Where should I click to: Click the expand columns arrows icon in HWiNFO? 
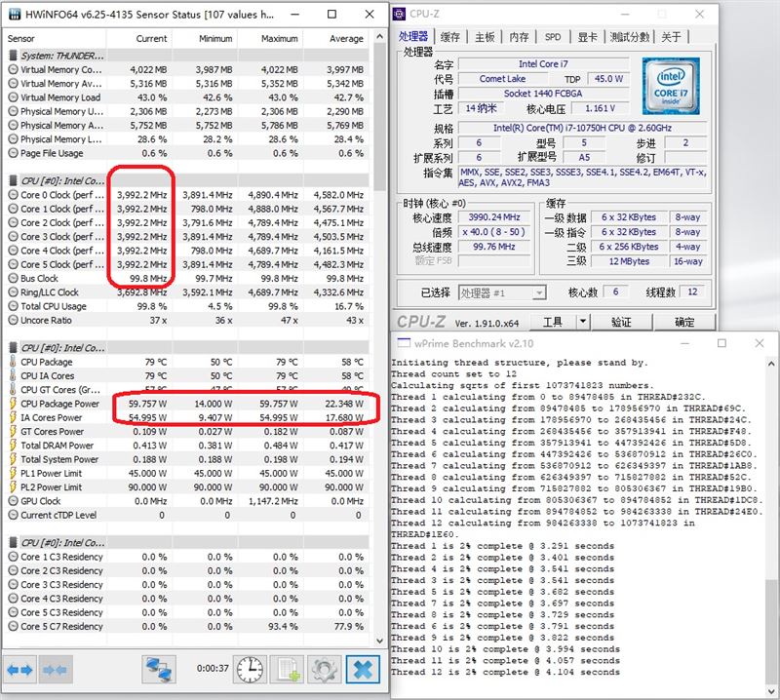pyautogui.click(x=19, y=670)
